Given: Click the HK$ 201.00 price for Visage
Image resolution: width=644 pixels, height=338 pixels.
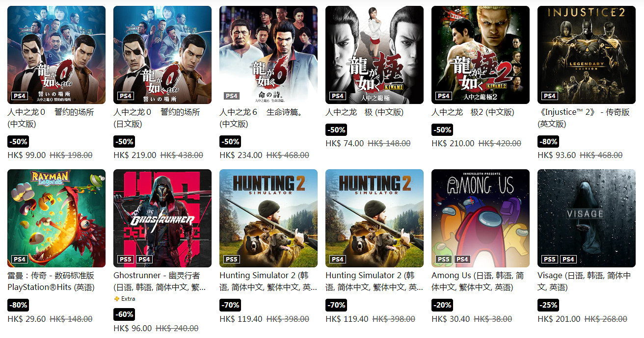Looking at the screenshot, I should [559, 319].
